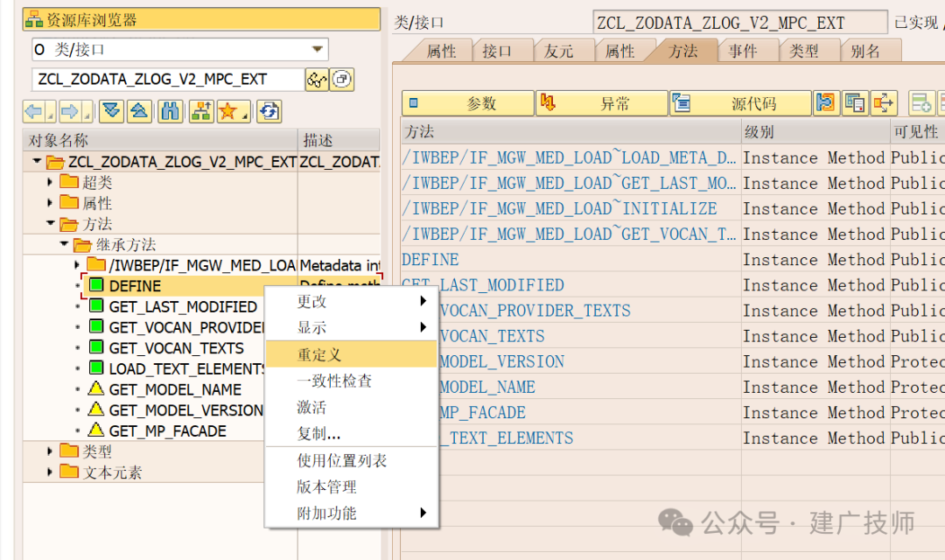Choose 激活 from context menu
This screenshot has width=945, height=560.
tap(352, 407)
